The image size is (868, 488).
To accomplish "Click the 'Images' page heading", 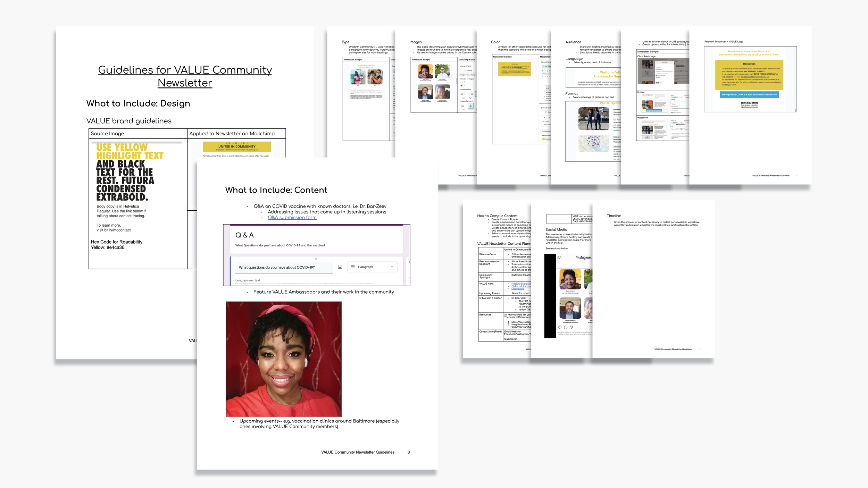I will [x=416, y=42].
